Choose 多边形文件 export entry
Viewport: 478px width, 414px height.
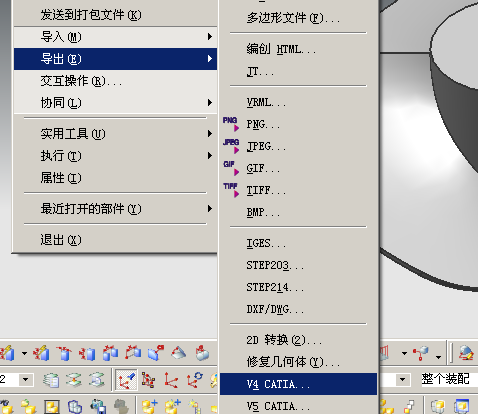pyautogui.click(x=298, y=18)
